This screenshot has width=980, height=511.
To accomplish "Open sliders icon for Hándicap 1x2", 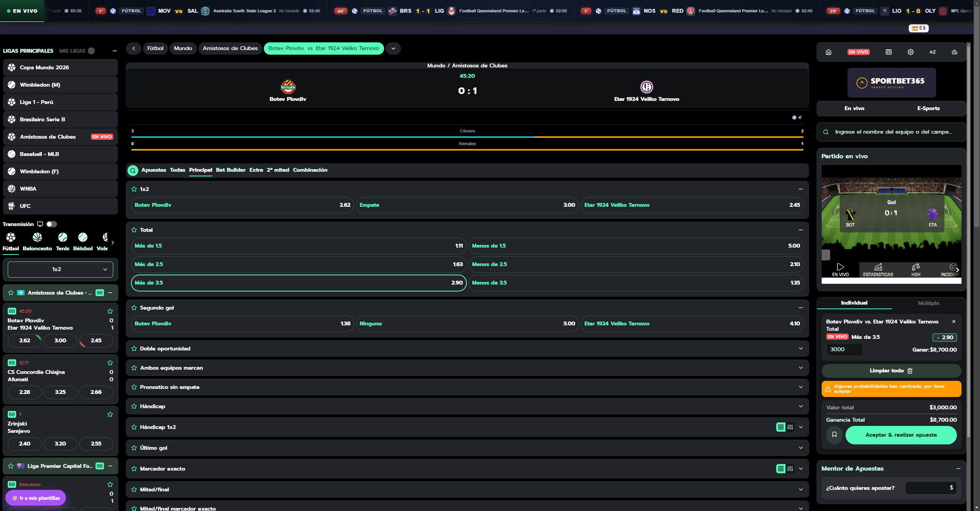I will point(790,427).
